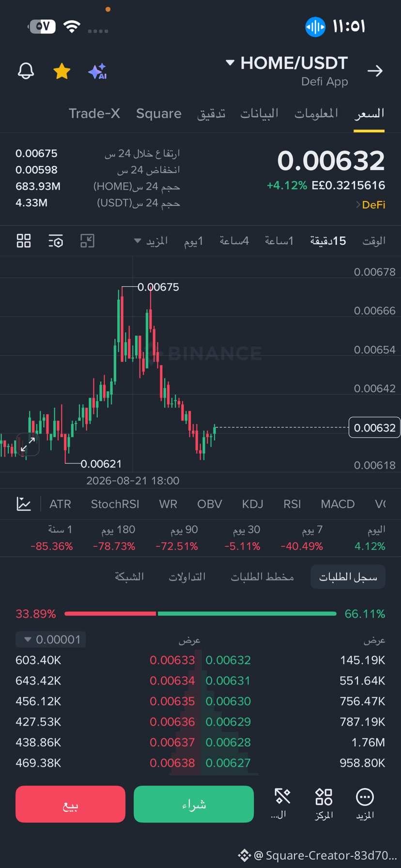This screenshot has width=401, height=868.
Task: Tap the chart expand square icon
Action: 87,241
